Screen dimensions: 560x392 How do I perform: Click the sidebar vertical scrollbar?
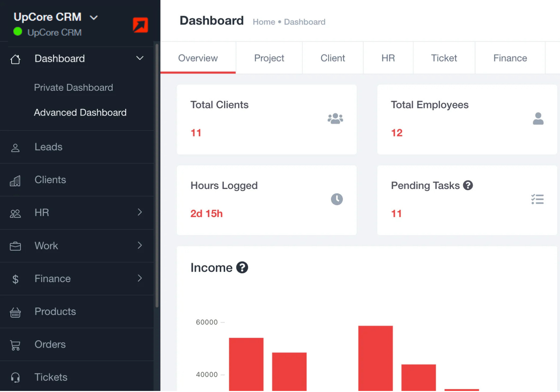tap(157, 175)
